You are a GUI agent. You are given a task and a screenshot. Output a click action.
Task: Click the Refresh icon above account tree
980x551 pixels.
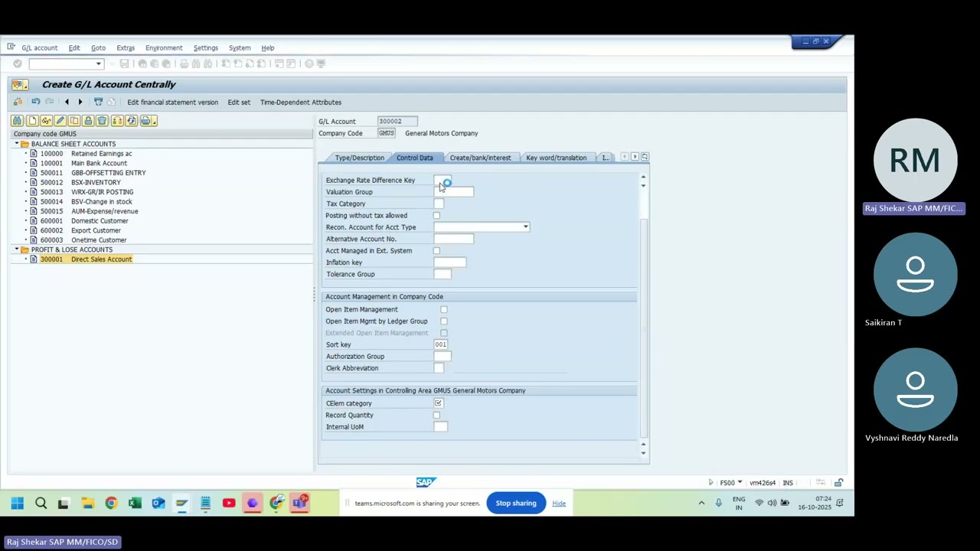(131, 121)
